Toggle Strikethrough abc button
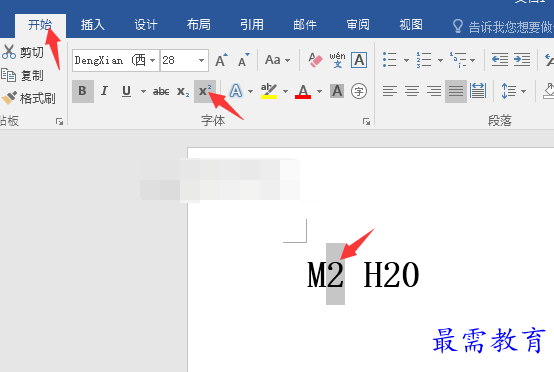The image size is (554, 372). pos(161,91)
